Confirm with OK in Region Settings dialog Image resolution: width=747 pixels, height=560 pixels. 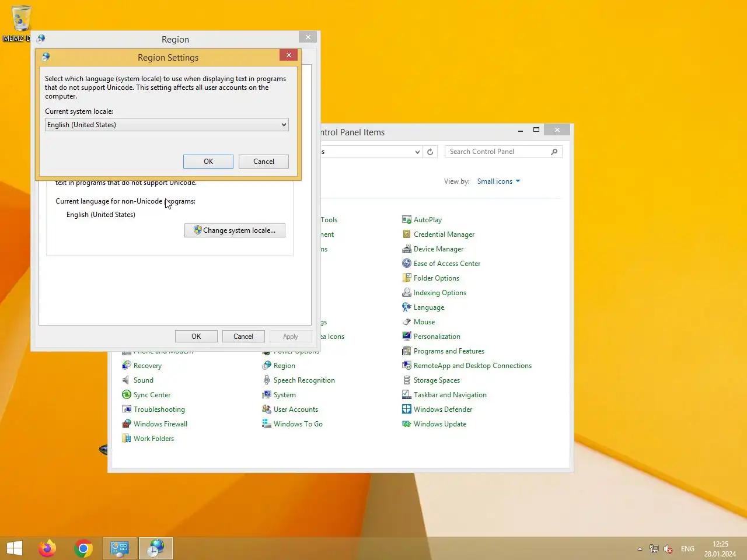tap(208, 162)
